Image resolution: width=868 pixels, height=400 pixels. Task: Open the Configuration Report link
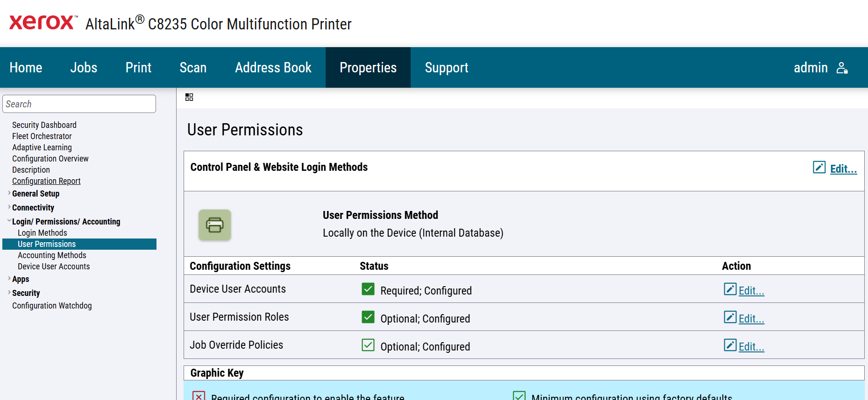46,181
